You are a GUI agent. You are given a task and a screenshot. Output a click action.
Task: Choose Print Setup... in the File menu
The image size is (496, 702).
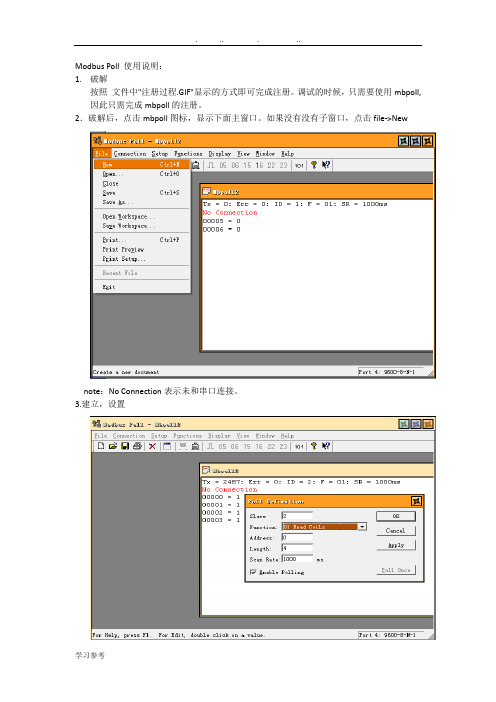coord(142,259)
